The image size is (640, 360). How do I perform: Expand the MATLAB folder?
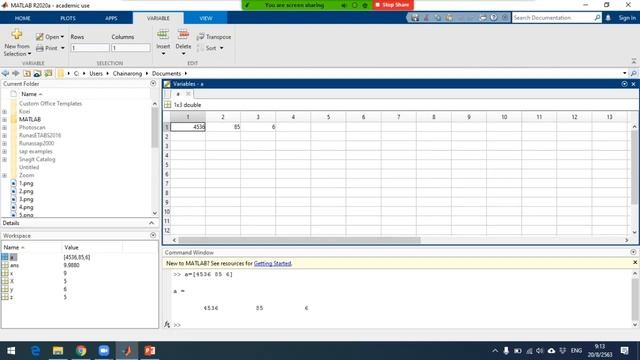[4, 120]
